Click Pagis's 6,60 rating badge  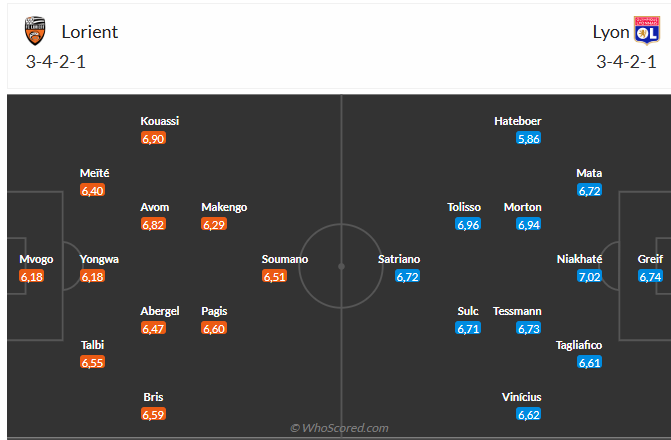coord(214,328)
